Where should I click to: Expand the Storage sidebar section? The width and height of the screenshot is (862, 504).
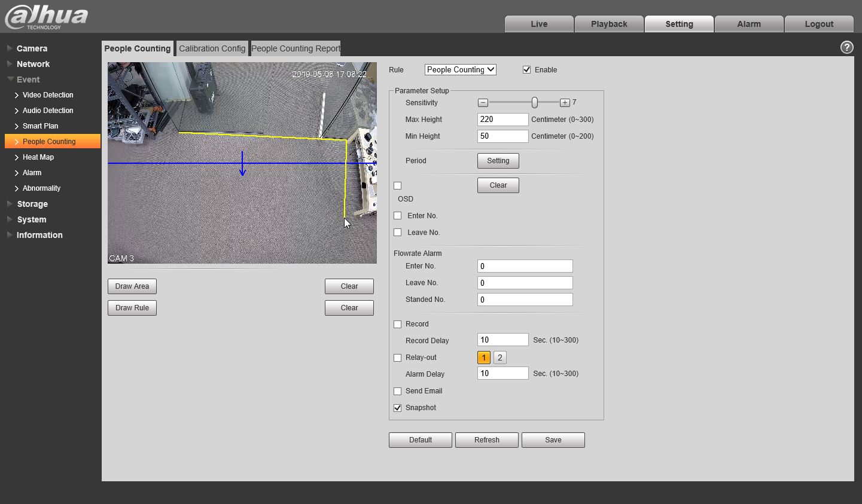click(32, 204)
